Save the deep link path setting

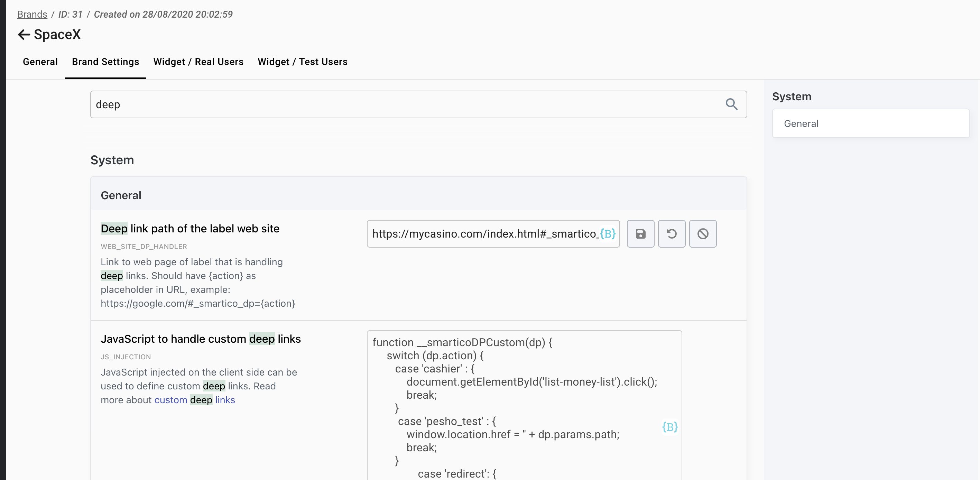click(640, 233)
